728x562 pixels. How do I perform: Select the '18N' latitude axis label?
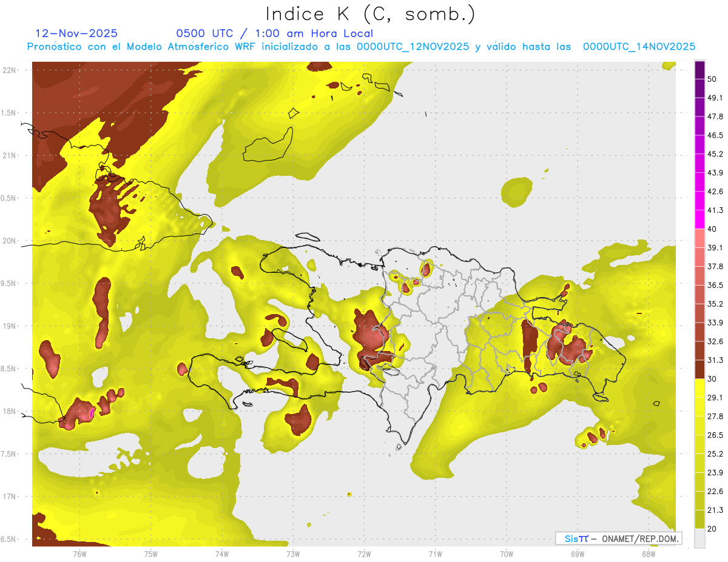pos(9,412)
